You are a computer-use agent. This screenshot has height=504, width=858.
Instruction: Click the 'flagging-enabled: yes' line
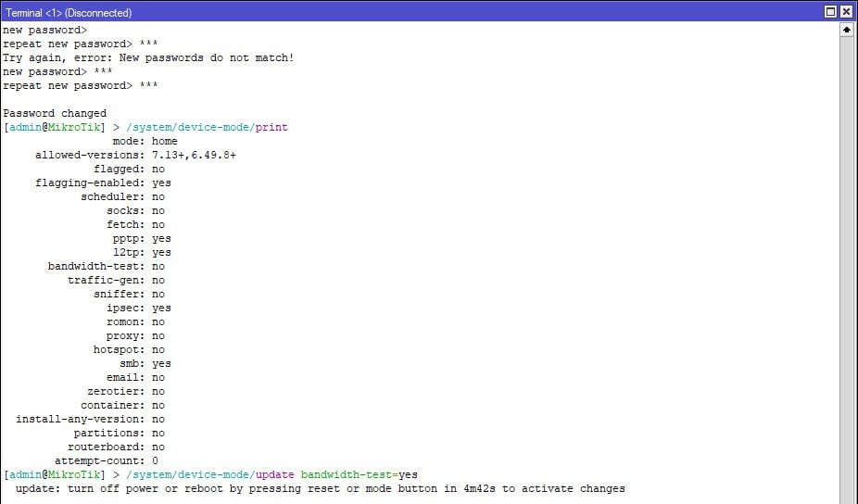tap(104, 183)
